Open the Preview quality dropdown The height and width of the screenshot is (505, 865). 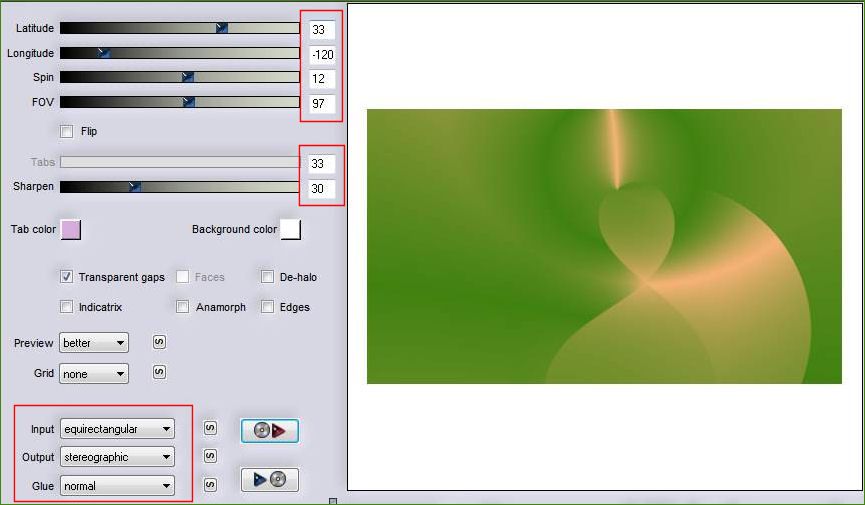[94, 343]
